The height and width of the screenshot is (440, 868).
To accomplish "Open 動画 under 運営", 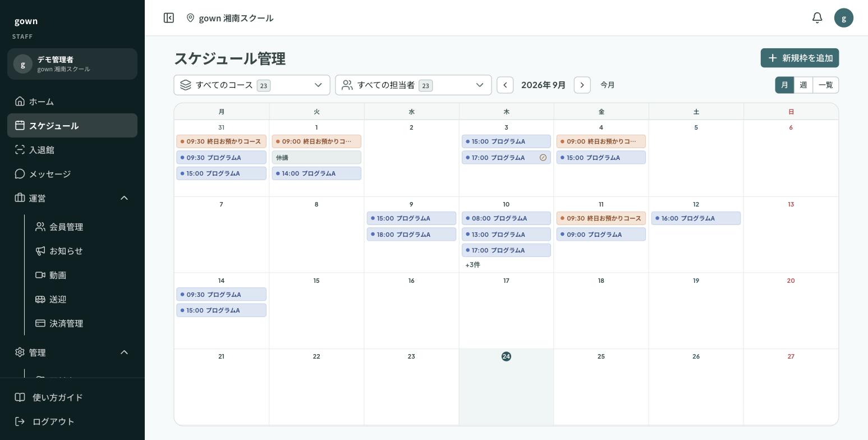I will click(82, 275).
